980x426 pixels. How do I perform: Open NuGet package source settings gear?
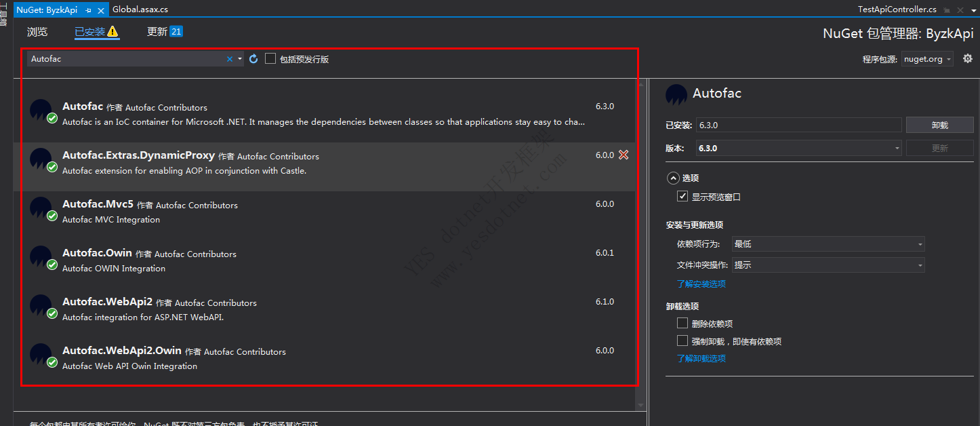(967, 59)
